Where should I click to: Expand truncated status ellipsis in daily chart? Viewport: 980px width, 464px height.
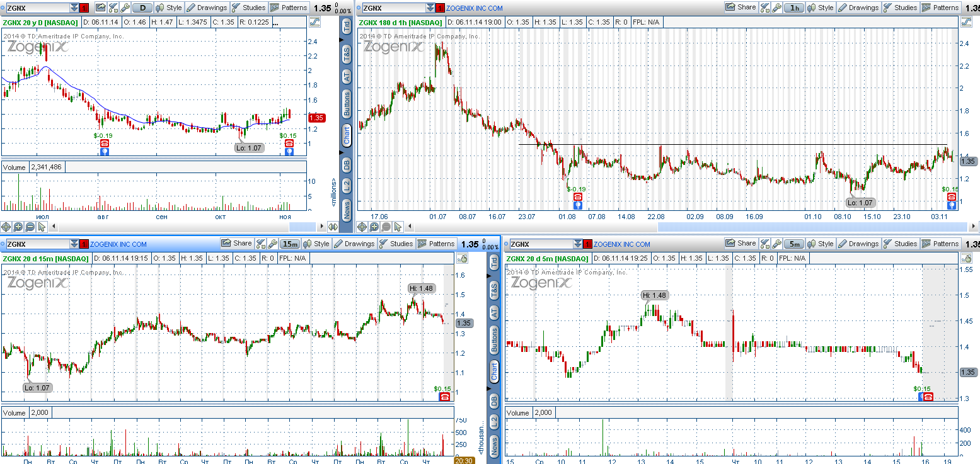(275, 22)
